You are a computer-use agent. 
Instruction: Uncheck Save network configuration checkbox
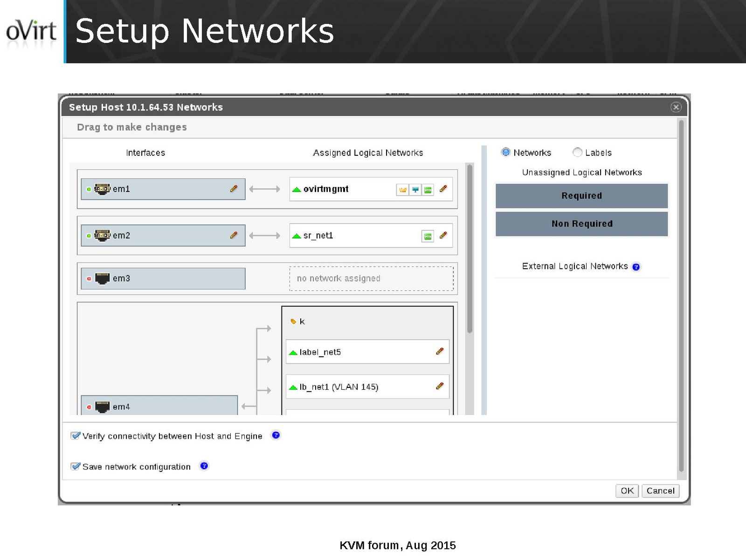(75, 466)
